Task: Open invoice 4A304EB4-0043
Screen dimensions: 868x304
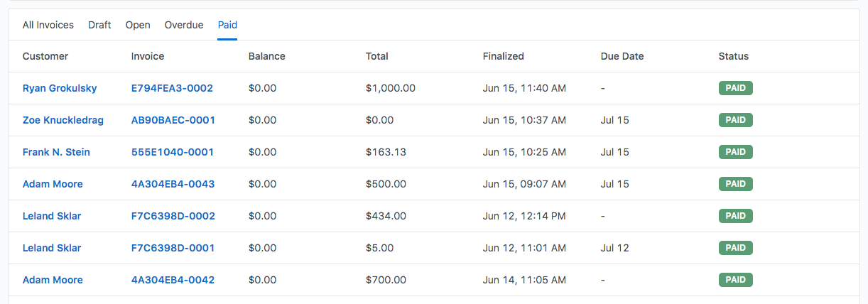Action: [173, 184]
